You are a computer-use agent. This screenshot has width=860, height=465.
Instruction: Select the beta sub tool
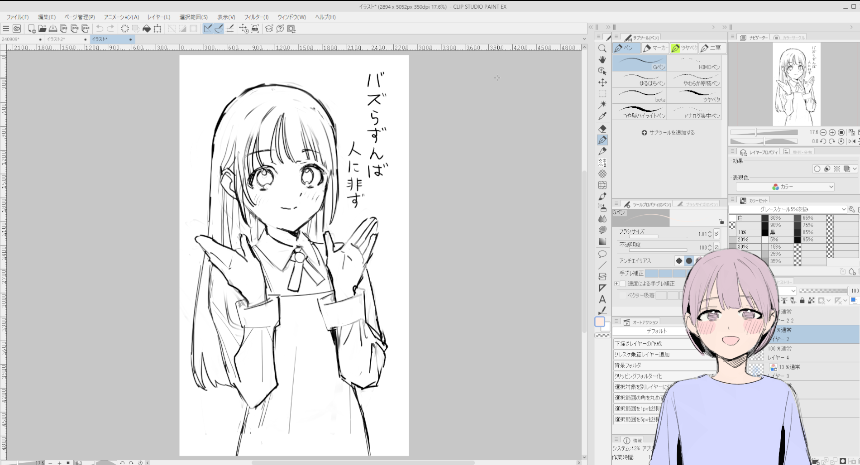[x=640, y=96]
